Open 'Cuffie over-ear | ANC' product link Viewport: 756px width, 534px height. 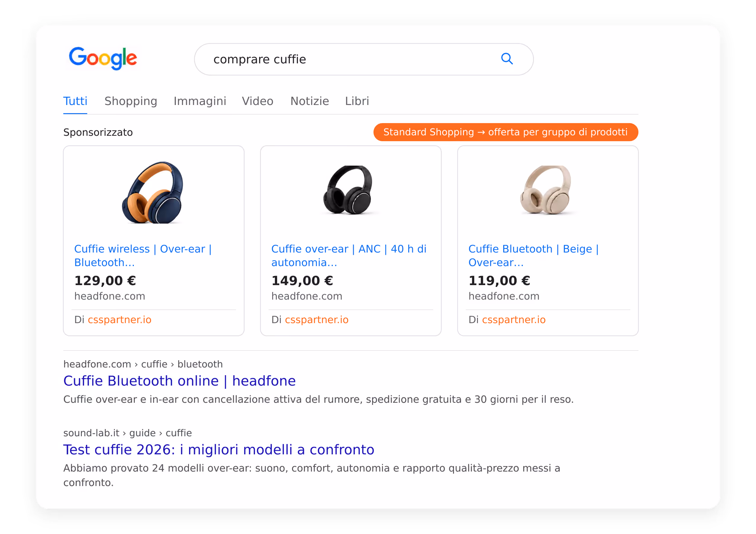click(x=349, y=256)
